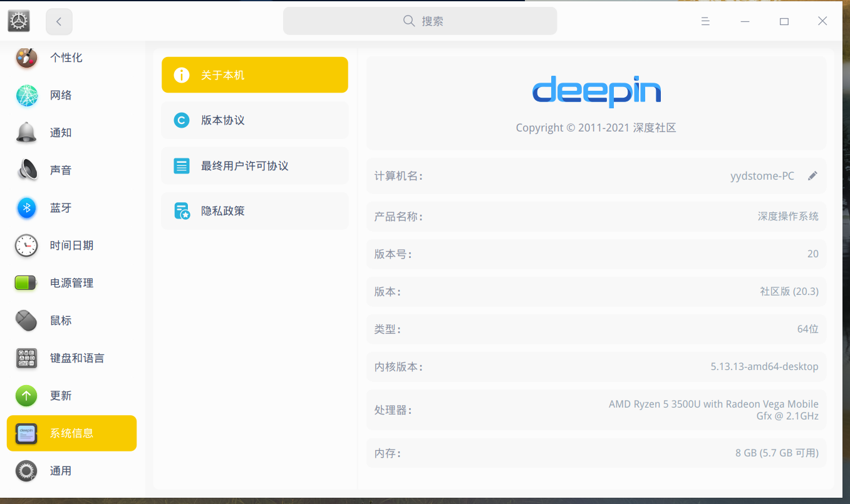Screen dimensions: 850x504
Task: Click the 处理器 label
Action: point(393,410)
